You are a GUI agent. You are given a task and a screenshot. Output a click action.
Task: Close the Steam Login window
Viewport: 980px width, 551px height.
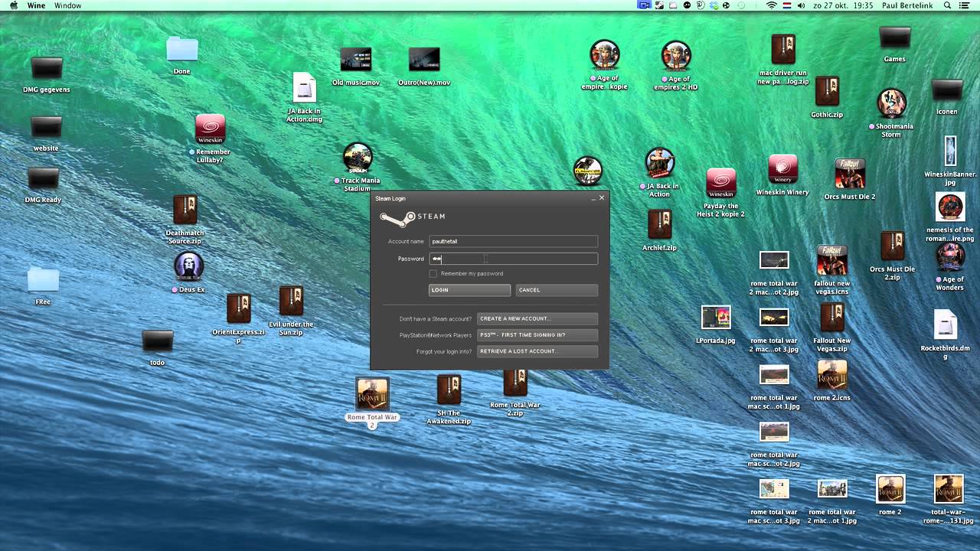pos(602,197)
